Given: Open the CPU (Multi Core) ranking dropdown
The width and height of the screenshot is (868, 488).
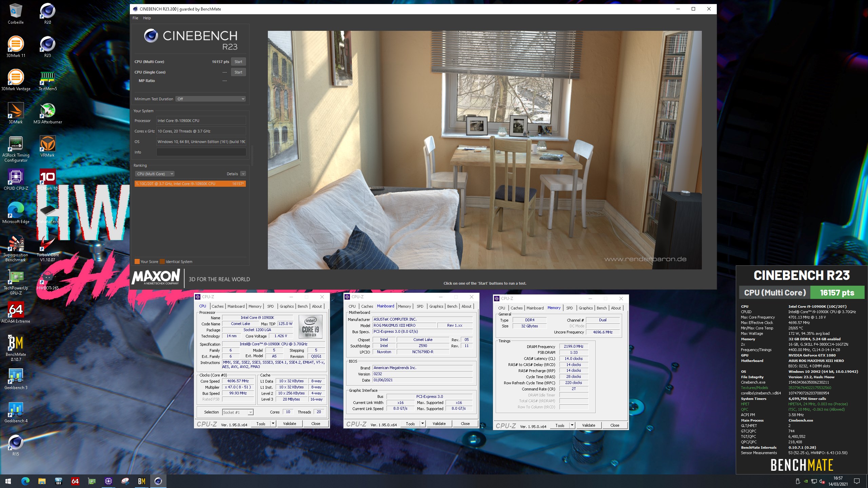Looking at the screenshot, I should 155,174.
